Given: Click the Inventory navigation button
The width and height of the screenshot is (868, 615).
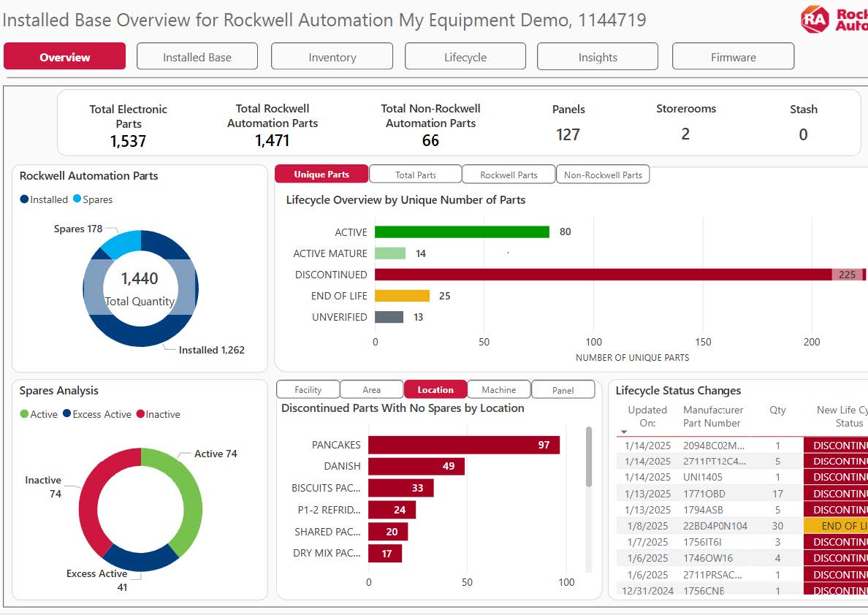Looking at the screenshot, I should pos(332,57).
